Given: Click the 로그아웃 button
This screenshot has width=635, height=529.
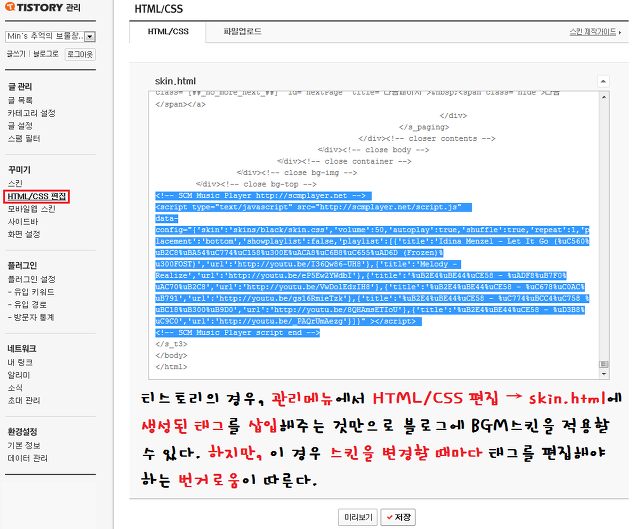Looking at the screenshot, I should click(80, 54).
